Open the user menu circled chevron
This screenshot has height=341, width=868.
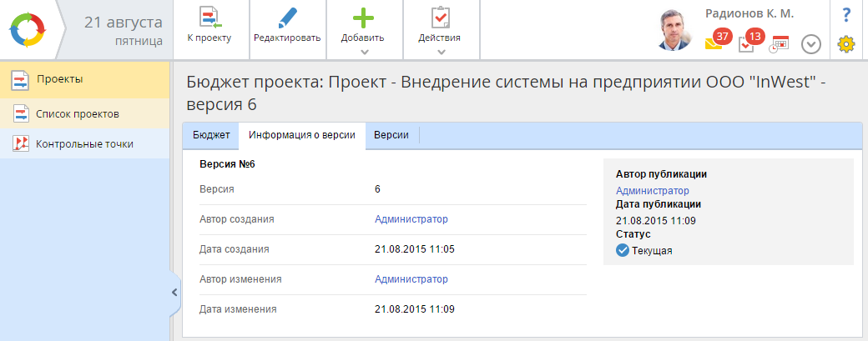(x=811, y=43)
